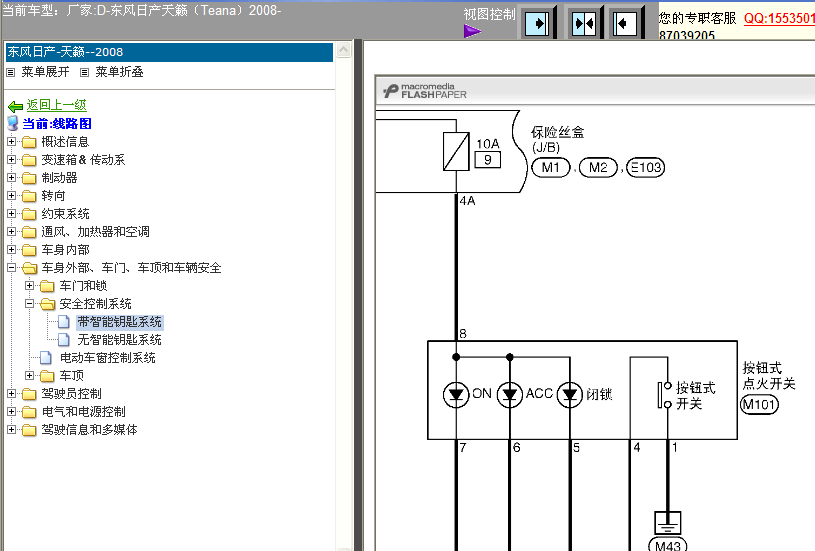Click the folder icon beside 约束系统
Screen dimensions: 815x551
point(29,214)
